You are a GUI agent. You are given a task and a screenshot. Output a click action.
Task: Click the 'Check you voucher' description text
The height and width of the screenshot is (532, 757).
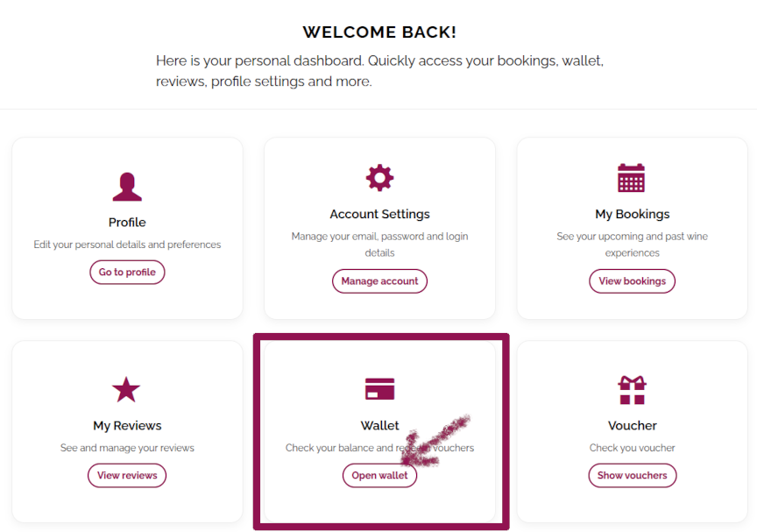(x=632, y=448)
